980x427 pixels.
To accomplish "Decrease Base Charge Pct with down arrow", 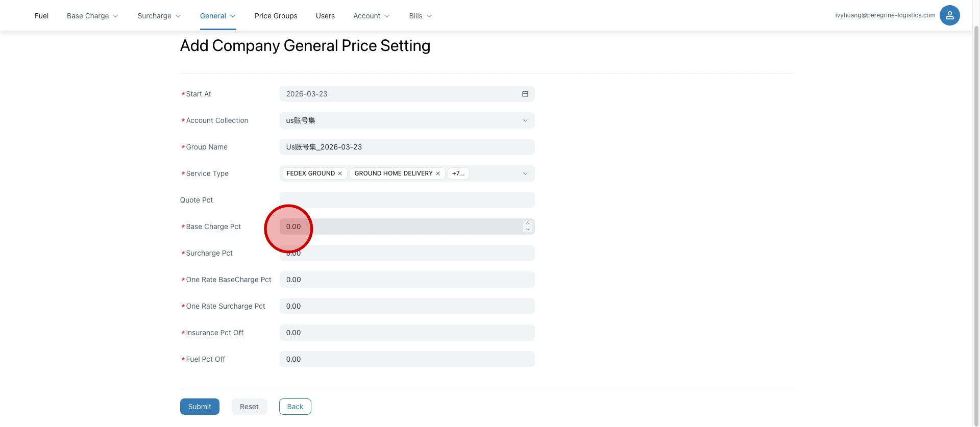I will point(528,230).
